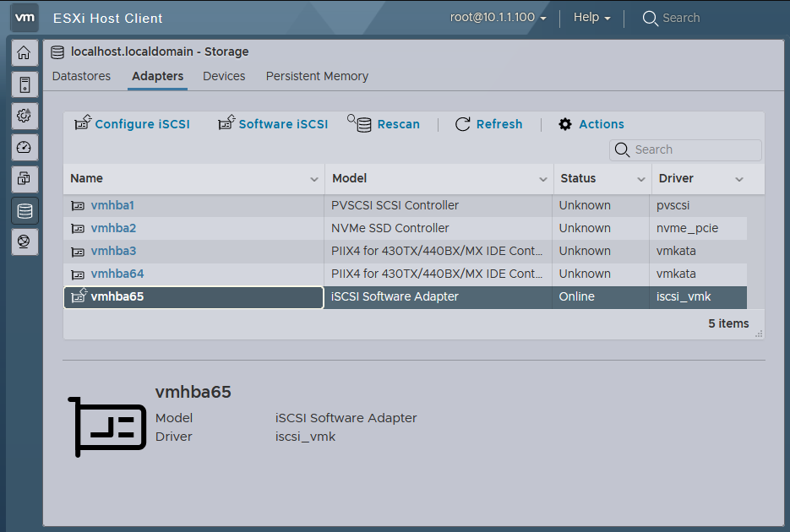Click the nvme_pcie driver cell
This screenshot has width=790, height=532.
(x=698, y=228)
